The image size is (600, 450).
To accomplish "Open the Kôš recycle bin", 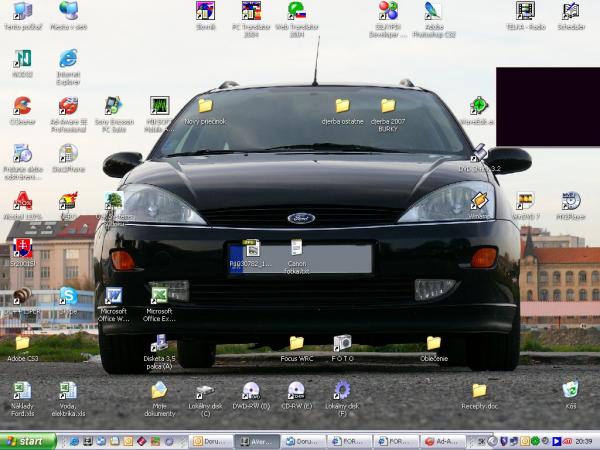I will 570,389.
